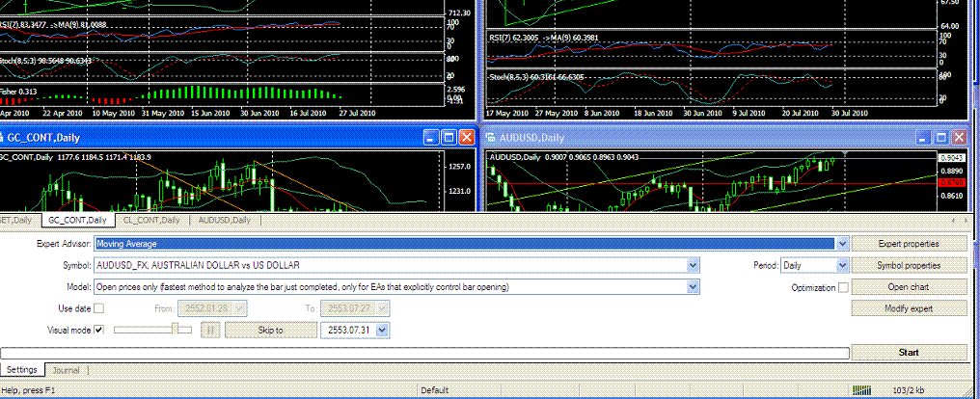Start the strategy test

pyautogui.click(x=909, y=352)
